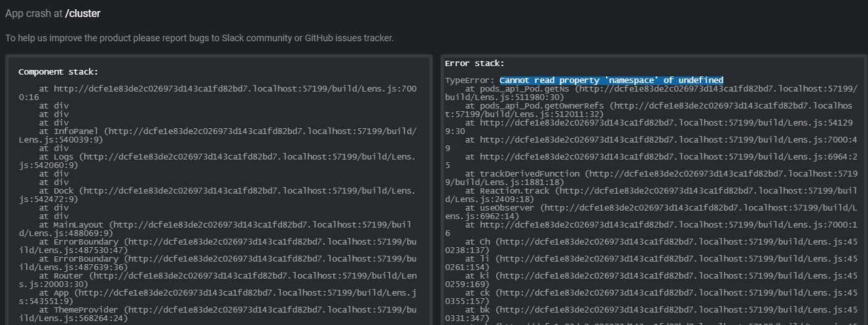The width and height of the screenshot is (868, 325).
Task: Click the 'at pods_api_Pod.getOwnerRefs' error line
Action: (649, 110)
